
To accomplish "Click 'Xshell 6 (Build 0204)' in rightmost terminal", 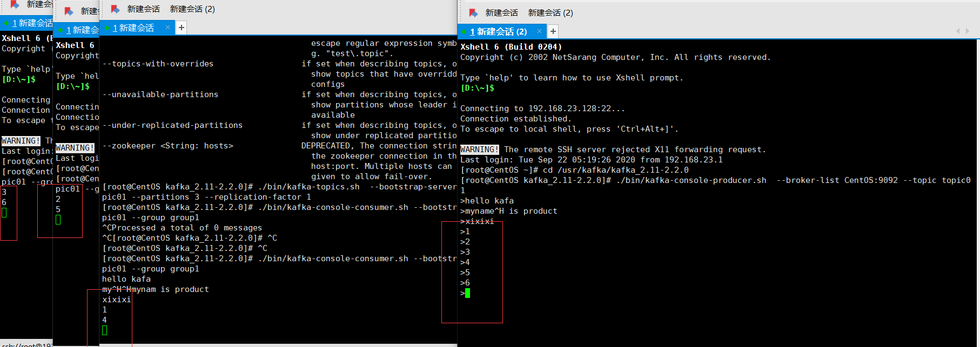I will click(511, 47).
